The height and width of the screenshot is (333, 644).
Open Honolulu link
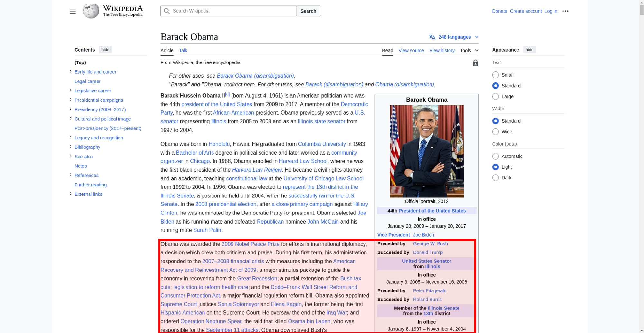(219, 144)
